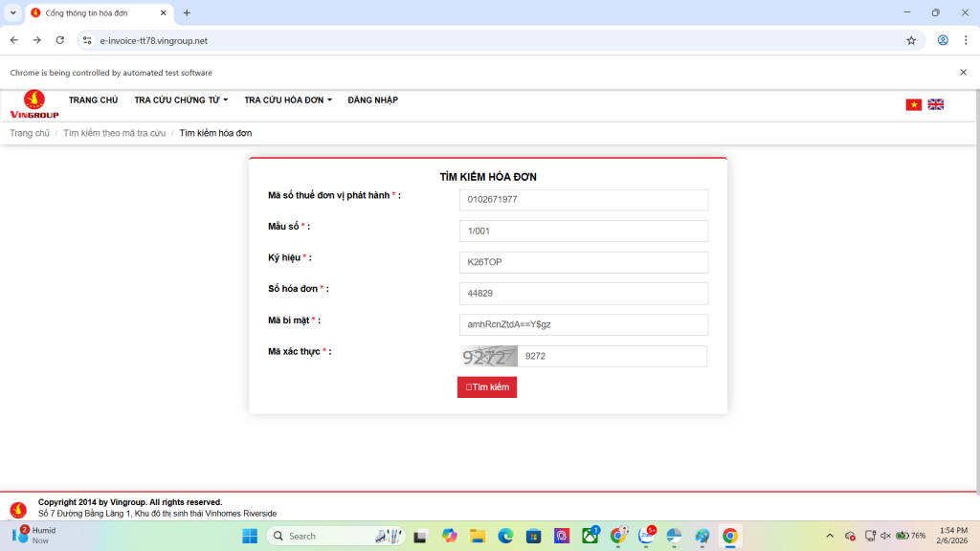The height and width of the screenshot is (551, 980).
Task: Reload the page with the refresh icon
Action: 60,40
